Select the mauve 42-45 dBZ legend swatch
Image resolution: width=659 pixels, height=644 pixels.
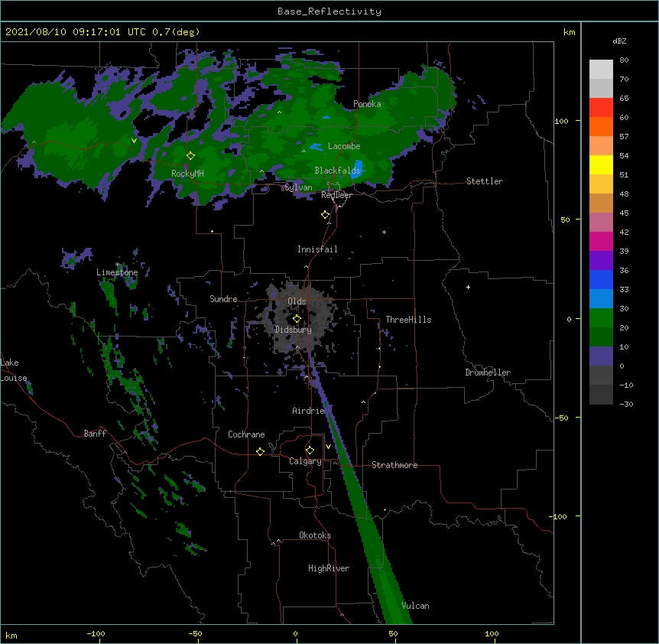601,223
